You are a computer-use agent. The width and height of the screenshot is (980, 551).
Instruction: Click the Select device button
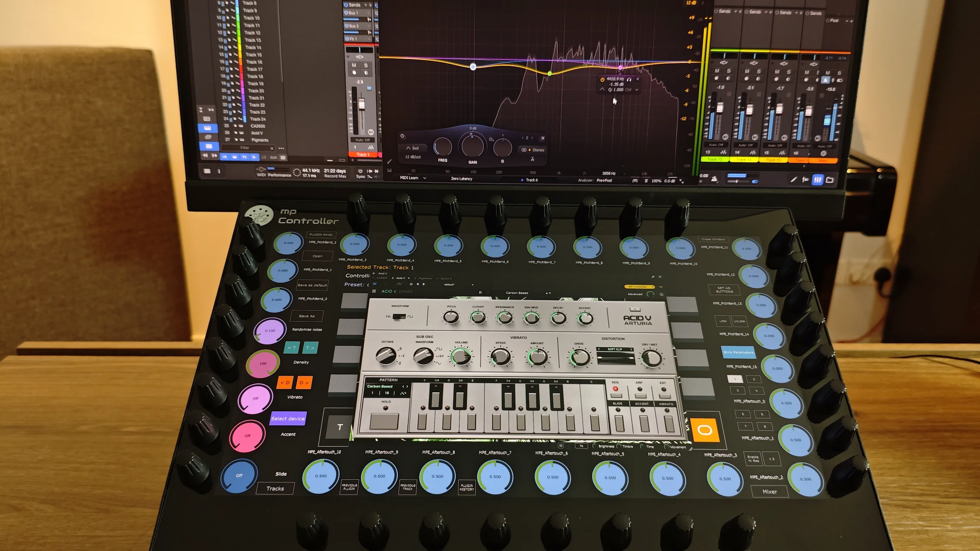click(x=288, y=418)
